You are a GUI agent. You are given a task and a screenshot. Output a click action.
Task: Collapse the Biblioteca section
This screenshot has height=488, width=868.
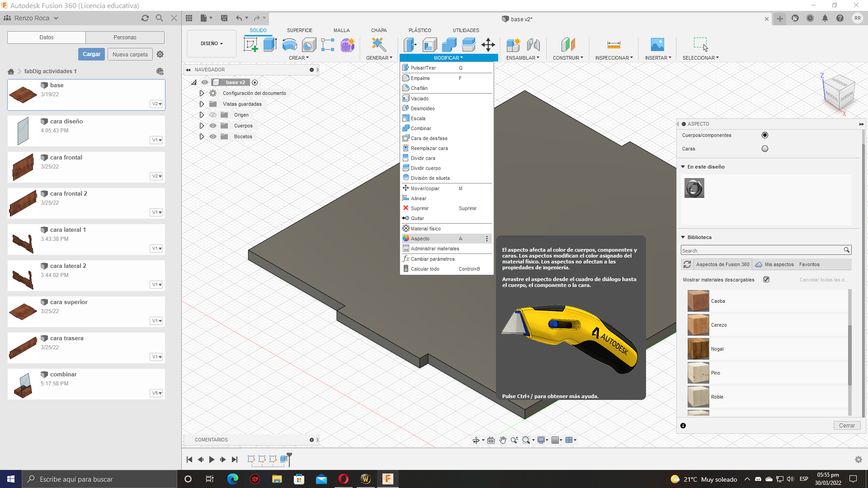[x=683, y=237]
